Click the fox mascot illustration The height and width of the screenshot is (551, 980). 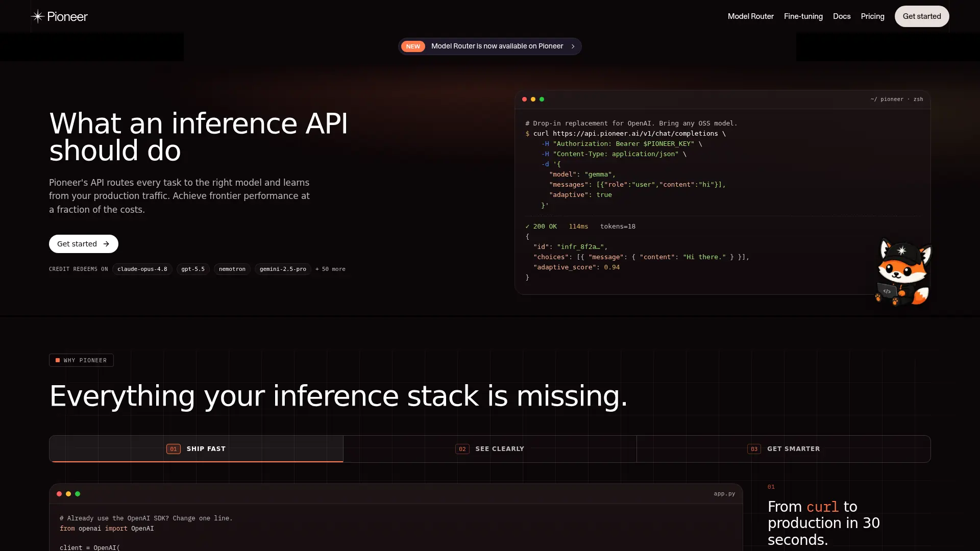(903, 272)
